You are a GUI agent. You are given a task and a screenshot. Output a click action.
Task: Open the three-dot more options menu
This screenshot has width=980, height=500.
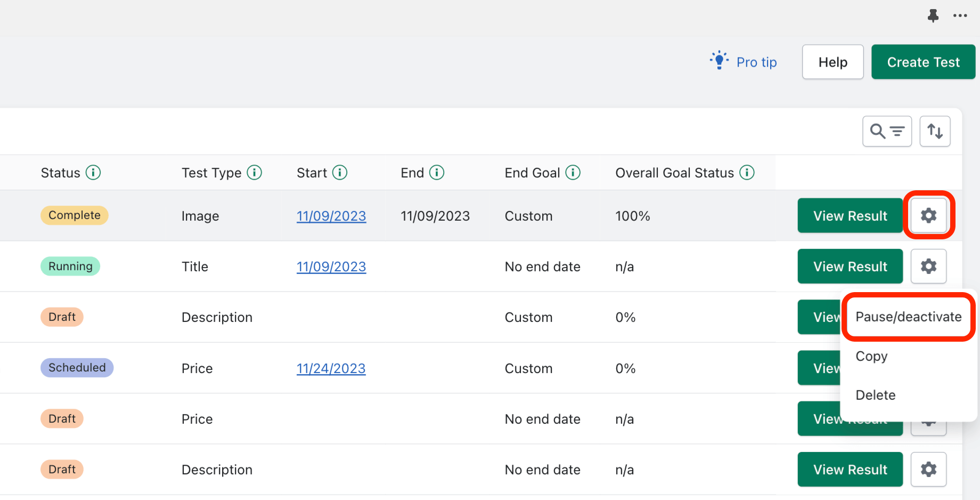click(x=960, y=15)
